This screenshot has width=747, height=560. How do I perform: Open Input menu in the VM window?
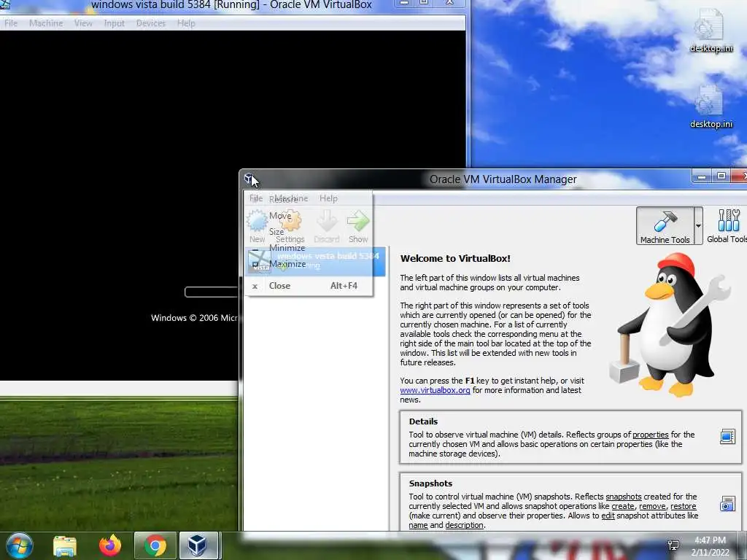click(114, 23)
